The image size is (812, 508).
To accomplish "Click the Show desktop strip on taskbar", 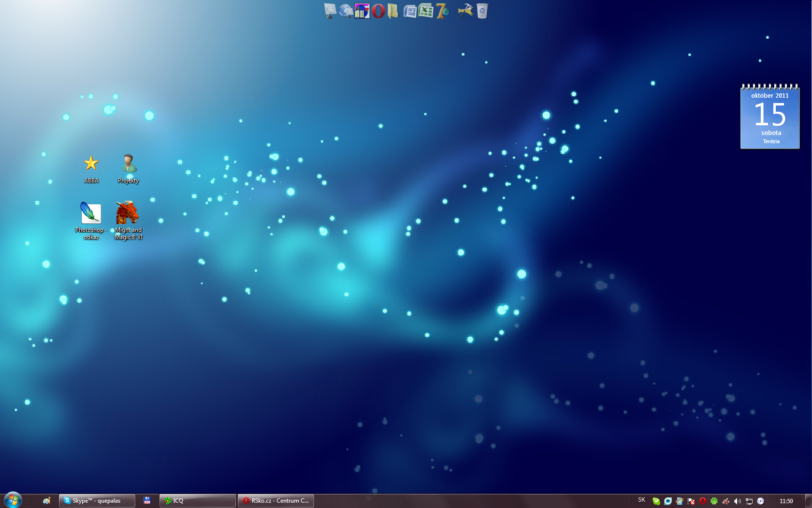I will pos(808,501).
